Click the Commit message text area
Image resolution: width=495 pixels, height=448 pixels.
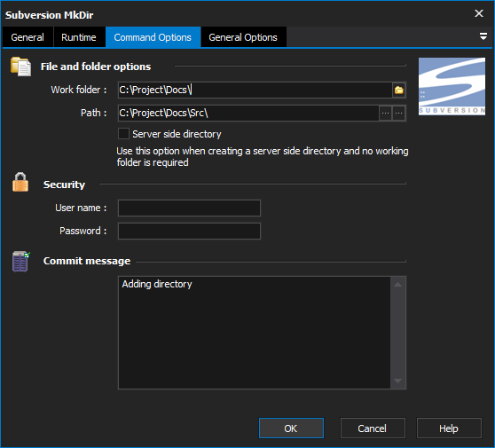coord(255,333)
